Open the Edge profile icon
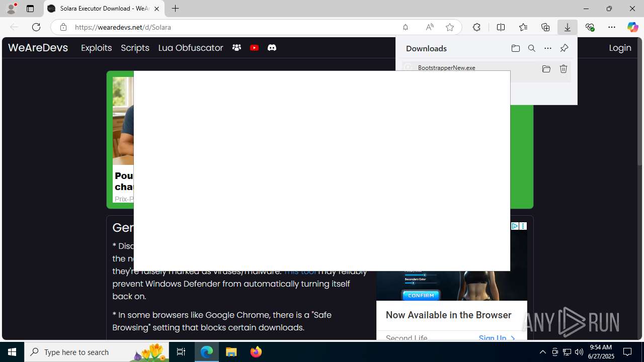 pos(11,9)
